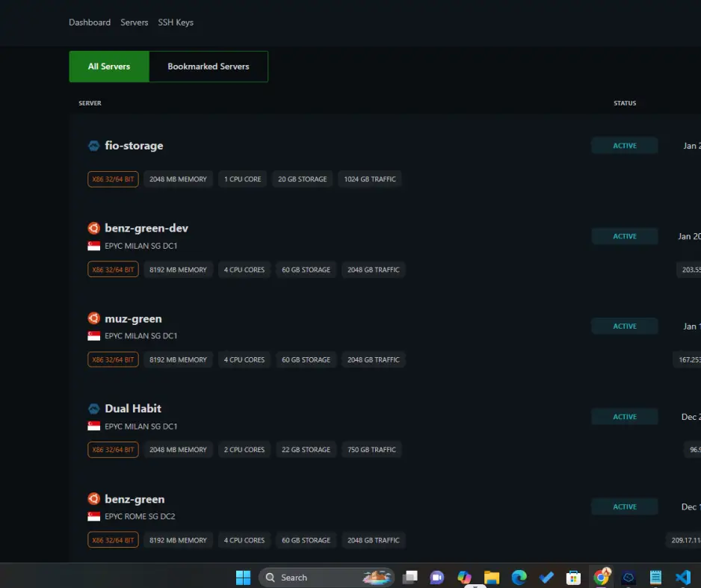Click the Ubuntu icon next to muz-green
The image size is (701, 588).
[x=93, y=319]
